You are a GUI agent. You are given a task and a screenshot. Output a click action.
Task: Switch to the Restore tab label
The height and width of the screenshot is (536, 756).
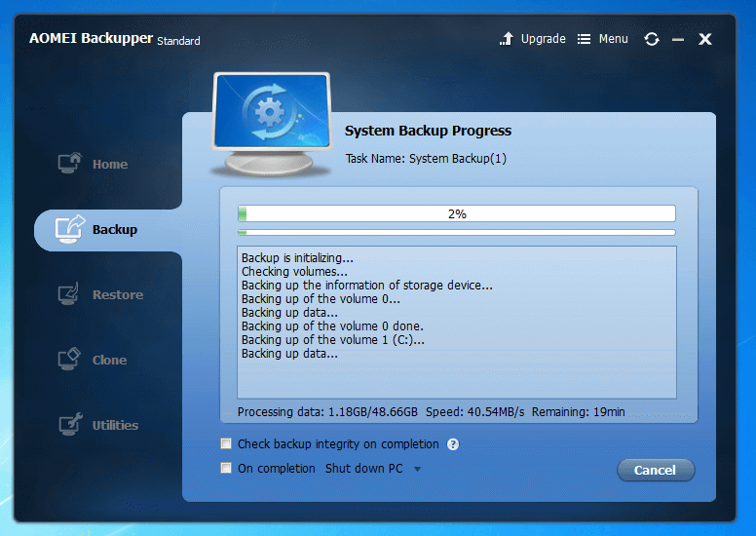point(118,294)
